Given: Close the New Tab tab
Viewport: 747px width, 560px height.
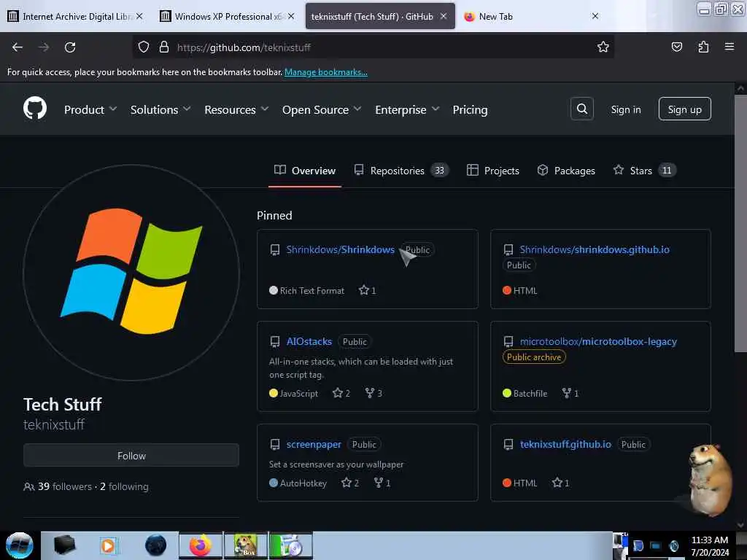Looking at the screenshot, I should (x=595, y=16).
